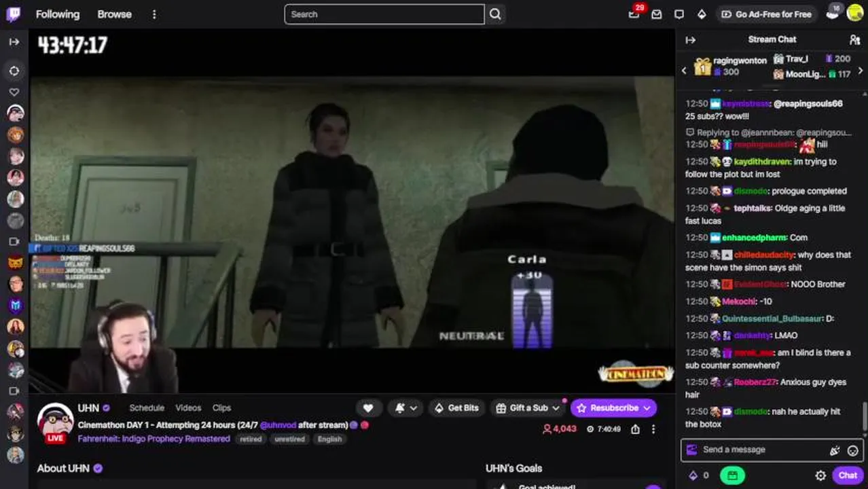Expand the left sidebar arrow

[x=14, y=42]
